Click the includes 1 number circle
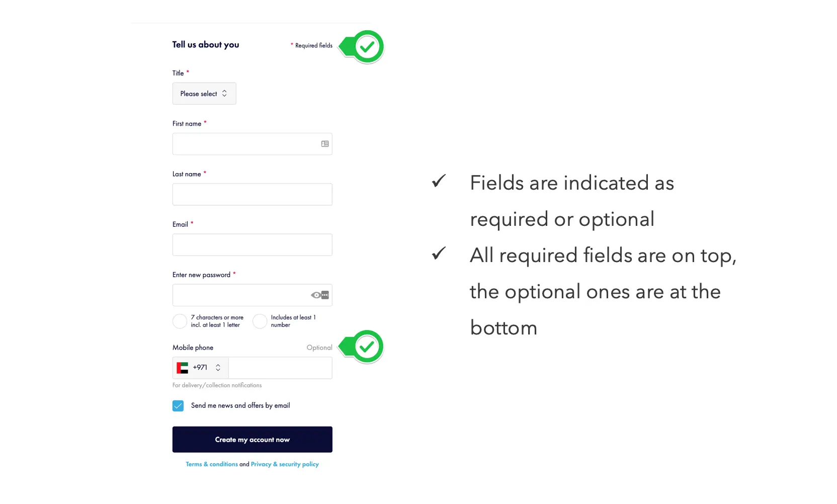Viewport: 837px width, 504px height. [x=260, y=321]
